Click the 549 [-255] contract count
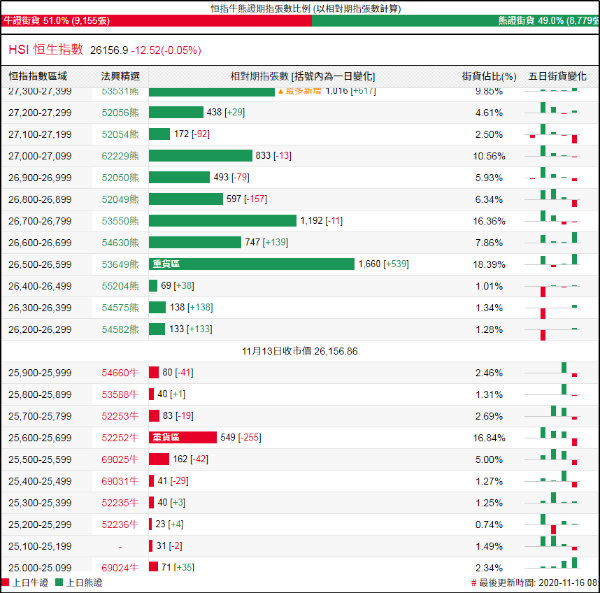600x593 pixels. point(241,437)
